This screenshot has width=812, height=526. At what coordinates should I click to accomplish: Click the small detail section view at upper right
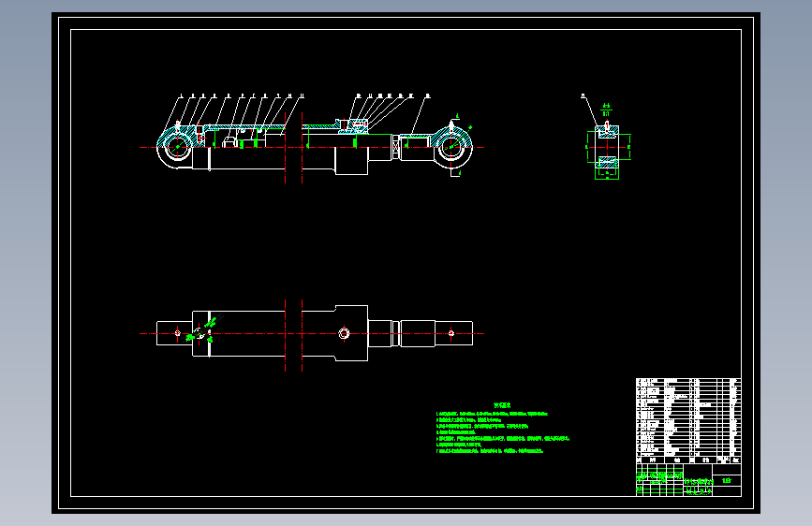pyautogui.click(x=607, y=150)
